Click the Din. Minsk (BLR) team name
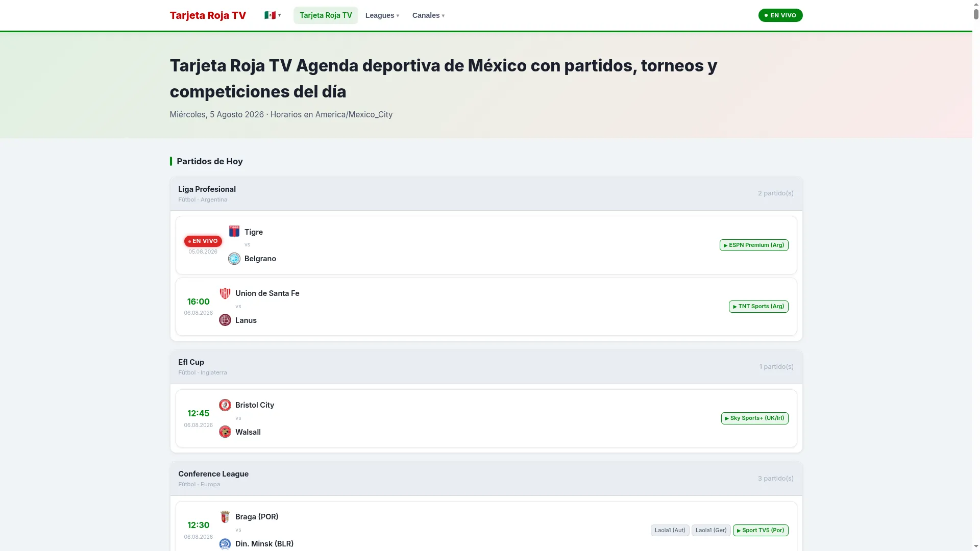980x551 pixels. coord(264,544)
